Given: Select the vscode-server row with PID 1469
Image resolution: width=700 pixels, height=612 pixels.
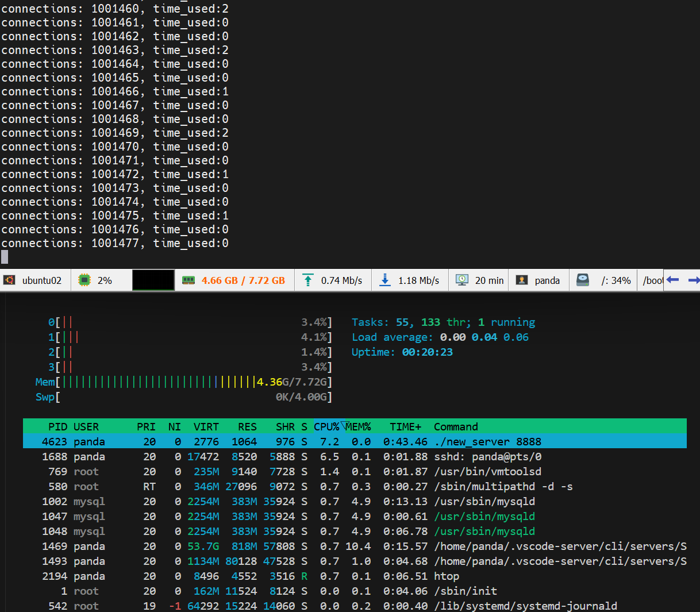Looking at the screenshot, I should click(355, 546).
